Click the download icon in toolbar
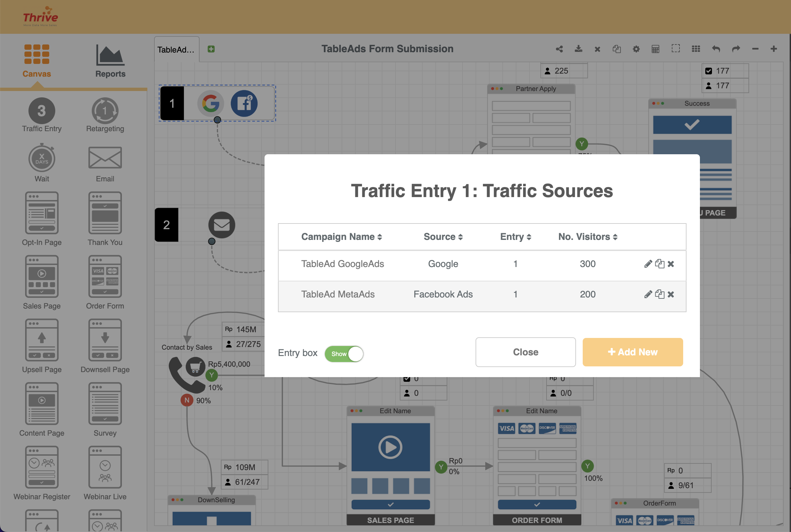Screen dimensions: 791x532 point(578,49)
